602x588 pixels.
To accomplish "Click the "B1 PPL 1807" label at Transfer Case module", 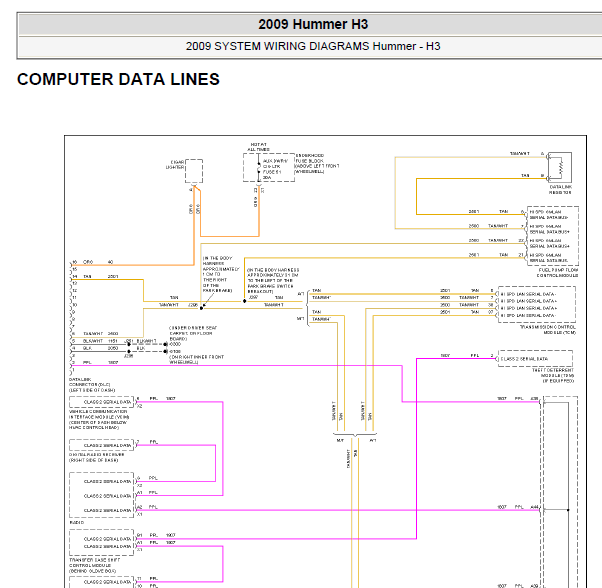I will 156,535.
